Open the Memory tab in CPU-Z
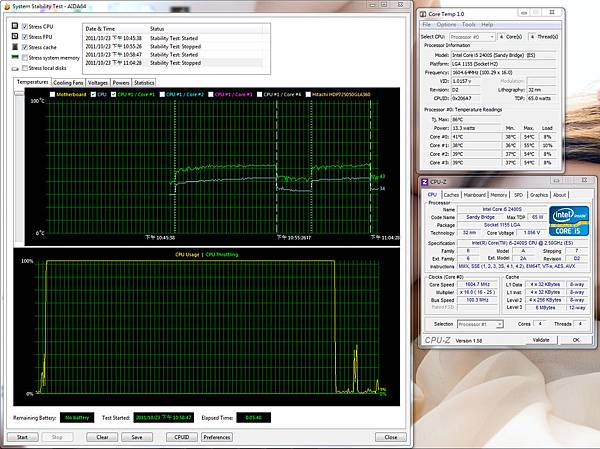This screenshot has width=600, height=449. point(499,195)
